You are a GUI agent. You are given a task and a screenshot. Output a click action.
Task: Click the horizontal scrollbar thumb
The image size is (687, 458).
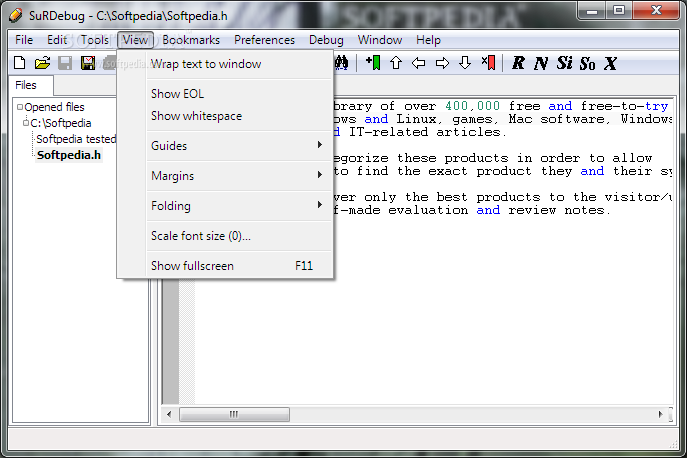(234, 414)
